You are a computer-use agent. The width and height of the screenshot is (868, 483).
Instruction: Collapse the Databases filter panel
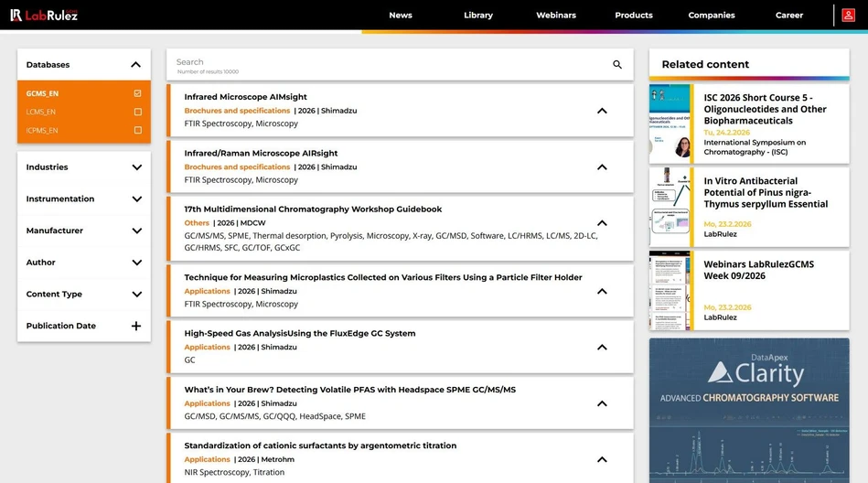pyautogui.click(x=135, y=65)
